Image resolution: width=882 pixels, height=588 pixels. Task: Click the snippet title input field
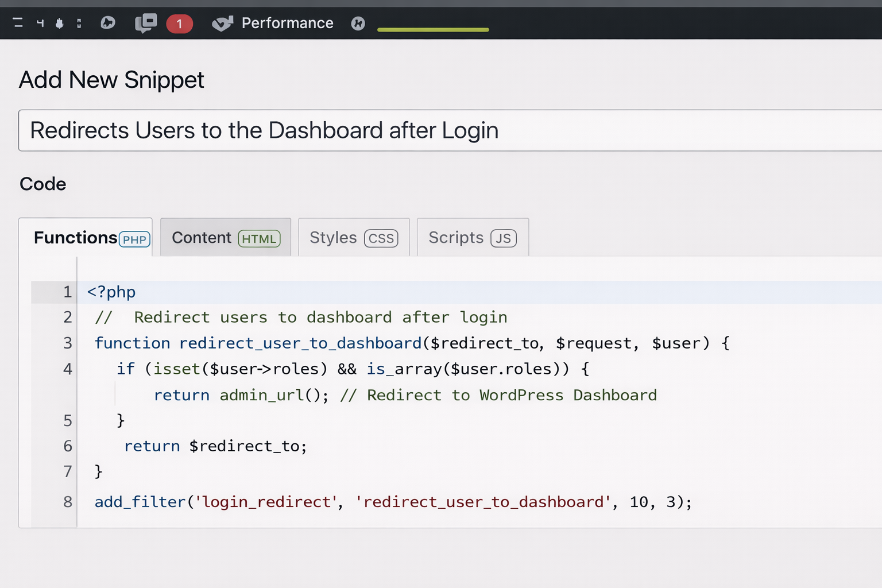pyautogui.click(x=448, y=130)
